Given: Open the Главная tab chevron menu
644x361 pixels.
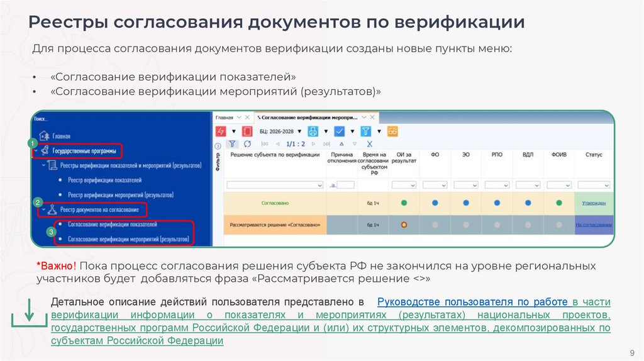Looking at the screenshot, I should click(239, 118).
